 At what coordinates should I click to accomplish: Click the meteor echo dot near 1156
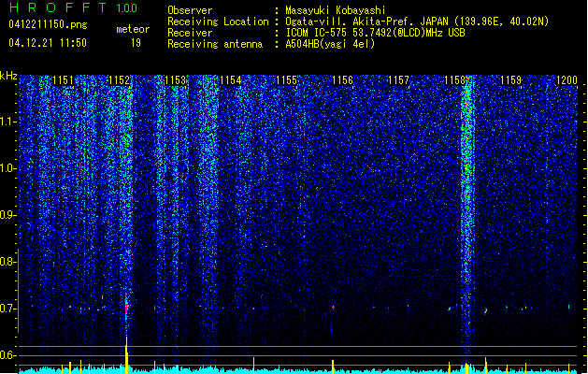pos(333,308)
